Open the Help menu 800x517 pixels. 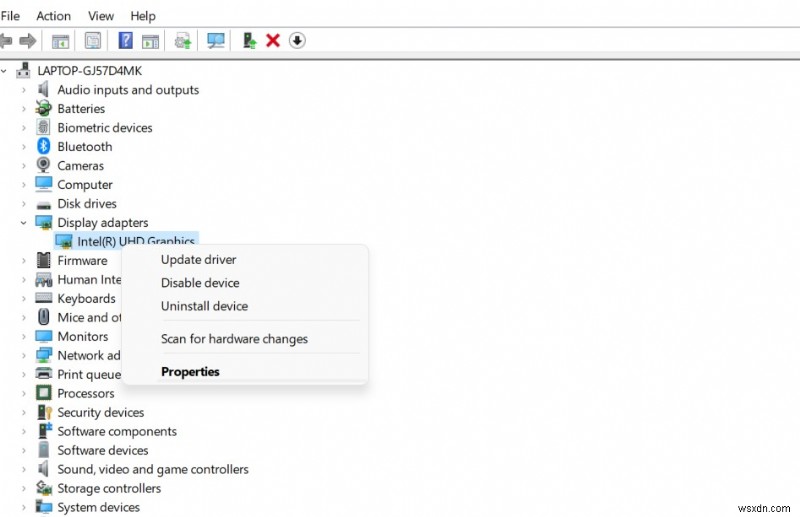(143, 16)
